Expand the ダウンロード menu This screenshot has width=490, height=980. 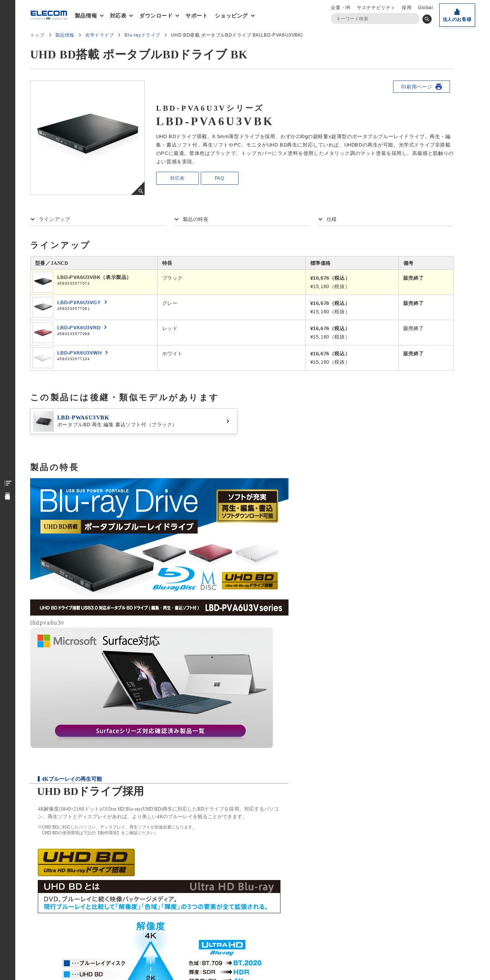(x=159, y=16)
